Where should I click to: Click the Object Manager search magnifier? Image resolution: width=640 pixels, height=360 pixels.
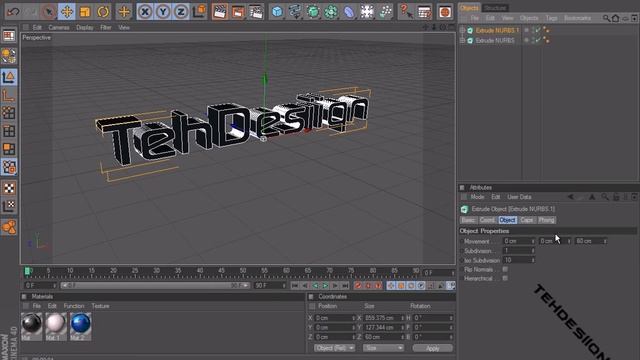pyautogui.click(x=606, y=18)
